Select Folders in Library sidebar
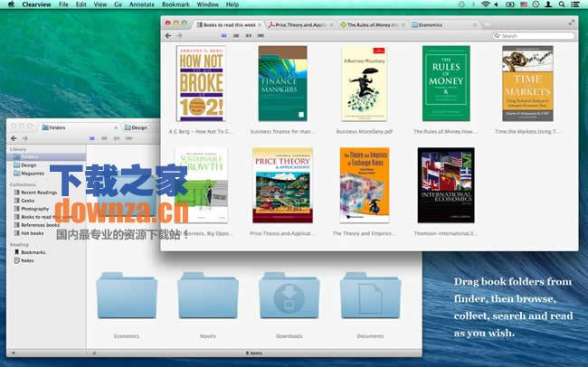Screen dimensions: 588x367 pos(46,157)
